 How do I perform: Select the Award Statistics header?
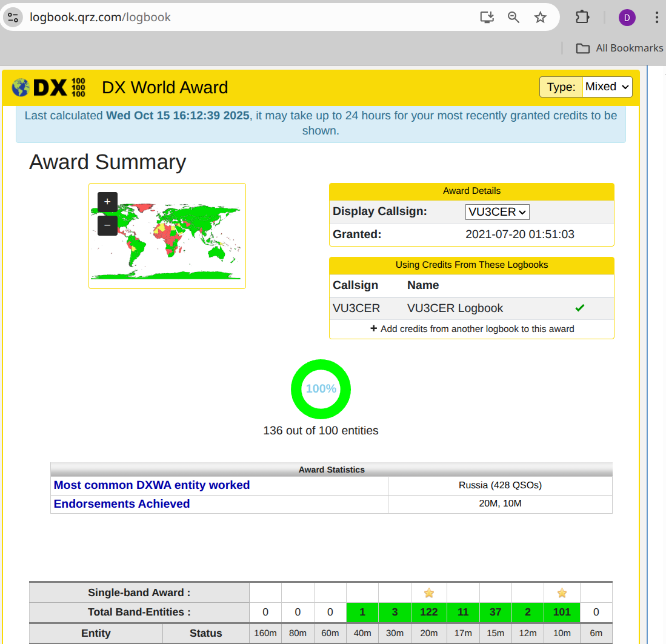331,469
